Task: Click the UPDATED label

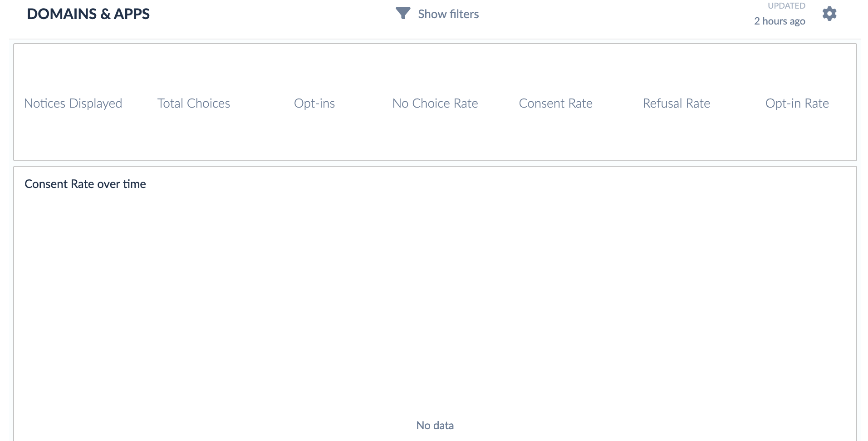Action: pyautogui.click(x=786, y=6)
